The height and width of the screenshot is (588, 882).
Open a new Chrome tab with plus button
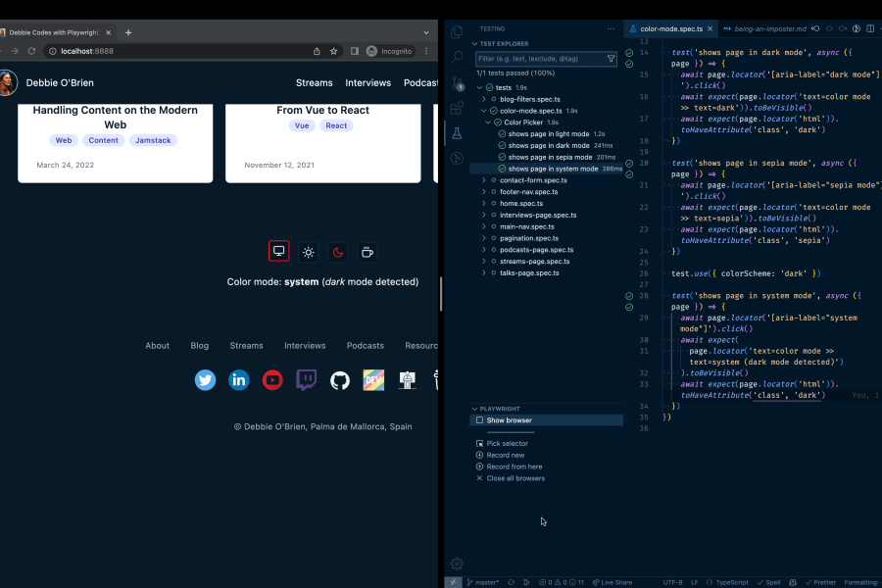click(128, 32)
